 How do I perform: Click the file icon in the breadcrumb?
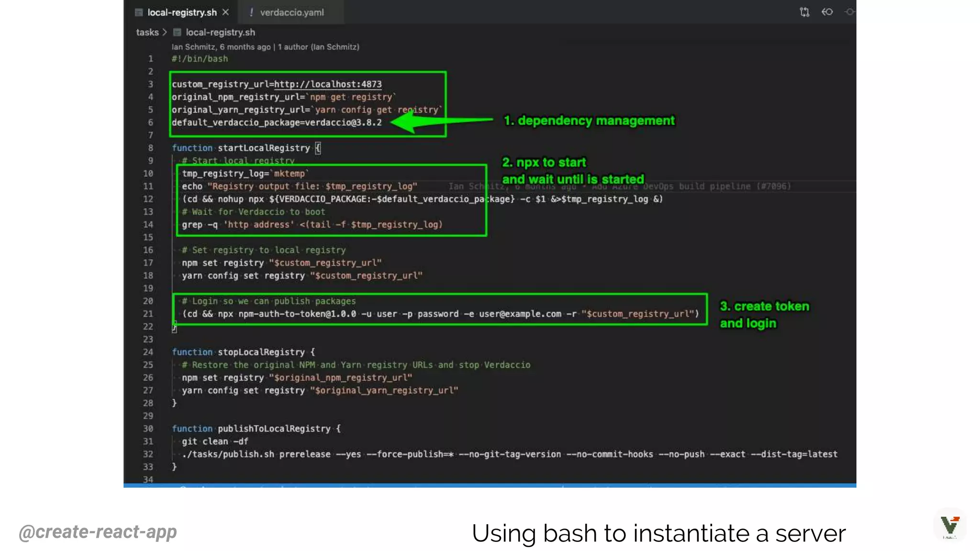177,33
